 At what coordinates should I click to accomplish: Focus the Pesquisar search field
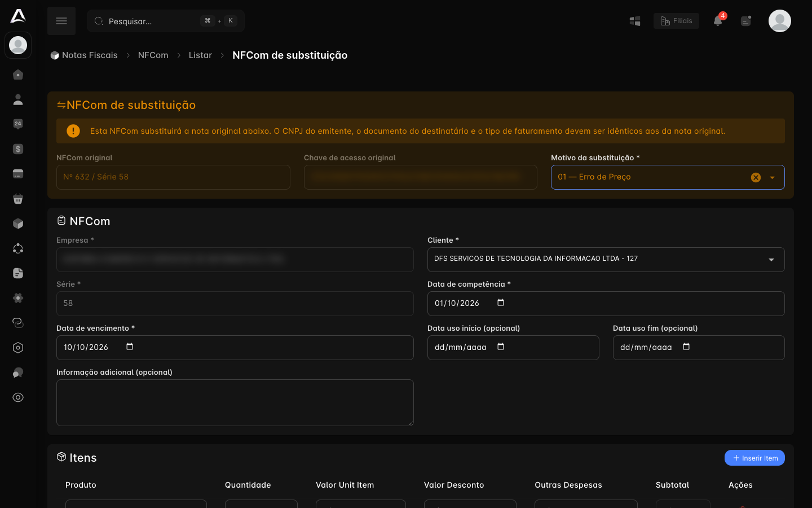point(166,21)
